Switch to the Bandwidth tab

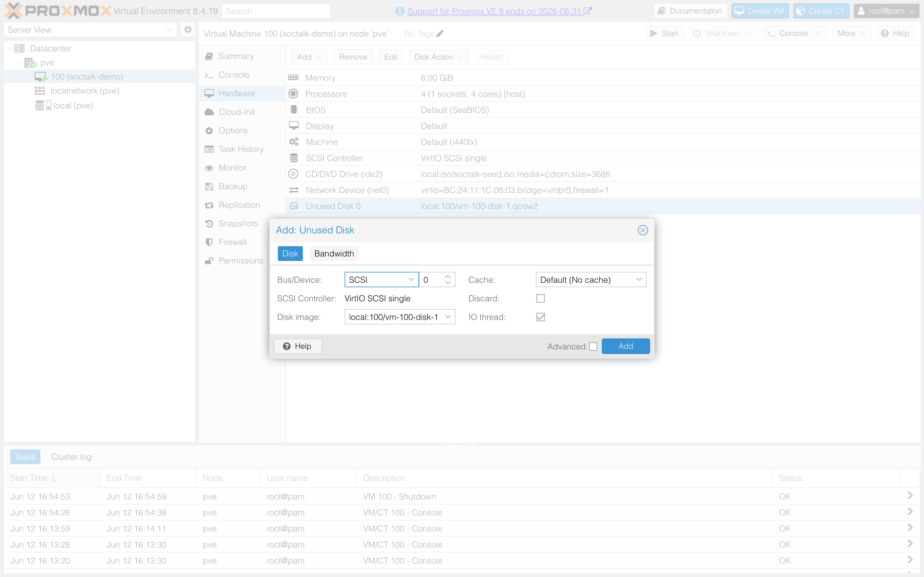[334, 254]
